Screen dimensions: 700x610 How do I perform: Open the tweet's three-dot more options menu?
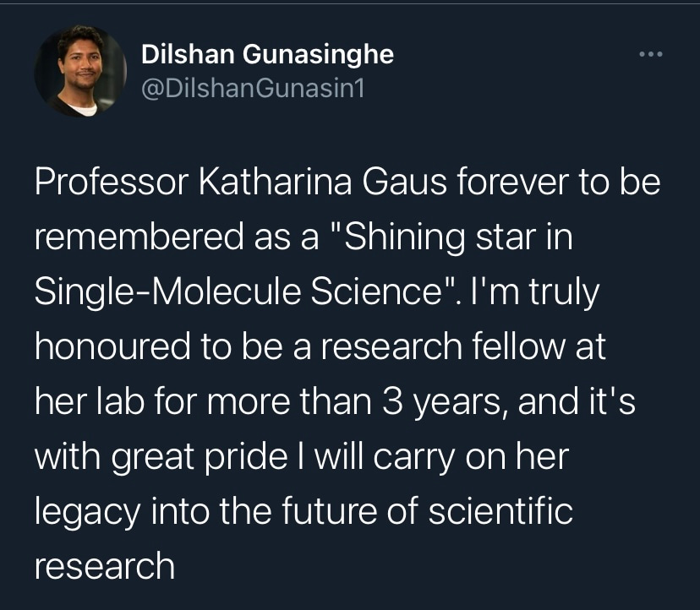(651, 55)
